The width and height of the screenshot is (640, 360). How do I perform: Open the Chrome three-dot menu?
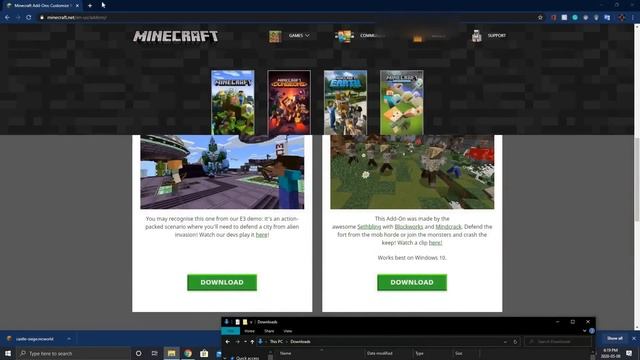pyautogui.click(x=633, y=18)
